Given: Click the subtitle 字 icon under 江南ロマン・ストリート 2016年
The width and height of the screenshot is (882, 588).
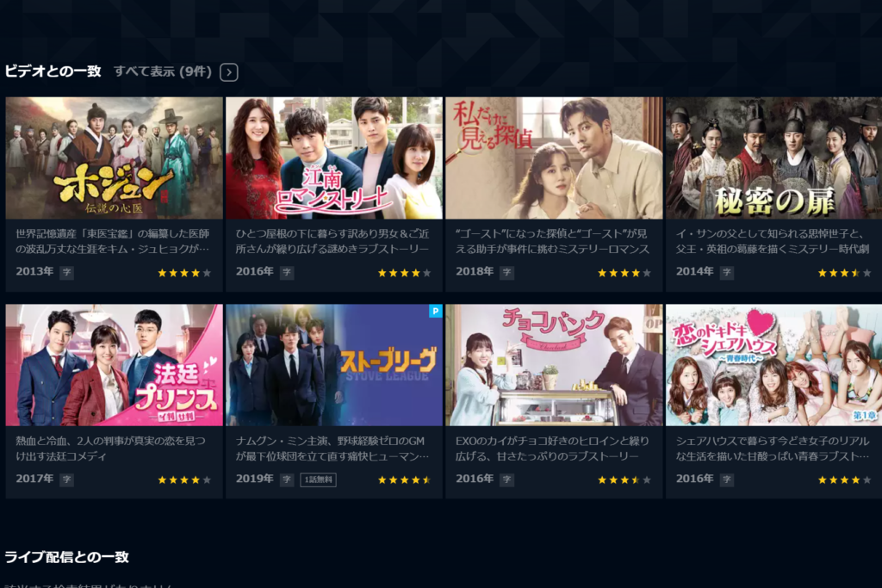Looking at the screenshot, I should tap(287, 273).
